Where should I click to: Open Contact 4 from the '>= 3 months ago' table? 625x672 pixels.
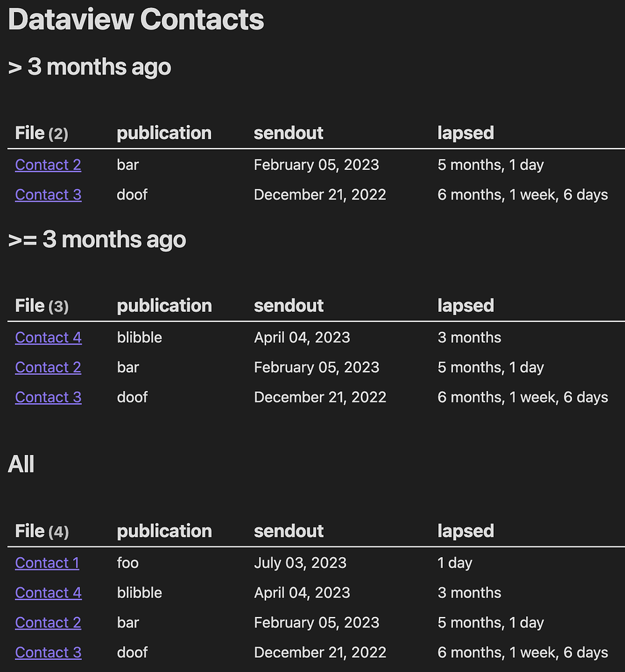[x=48, y=337]
